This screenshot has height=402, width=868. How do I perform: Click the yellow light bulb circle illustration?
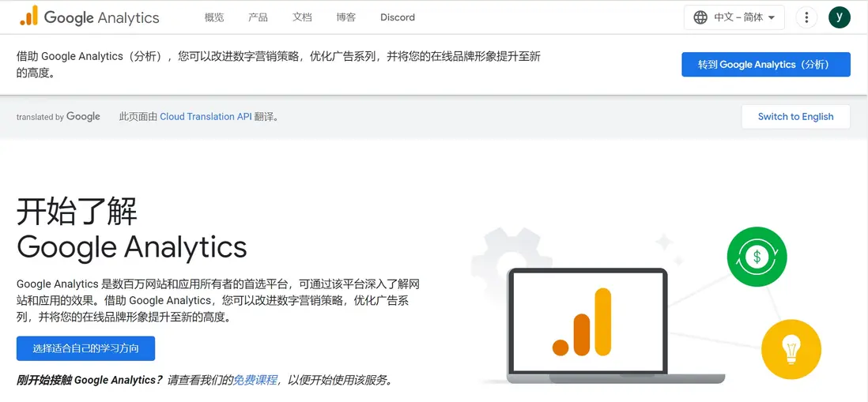(x=791, y=349)
